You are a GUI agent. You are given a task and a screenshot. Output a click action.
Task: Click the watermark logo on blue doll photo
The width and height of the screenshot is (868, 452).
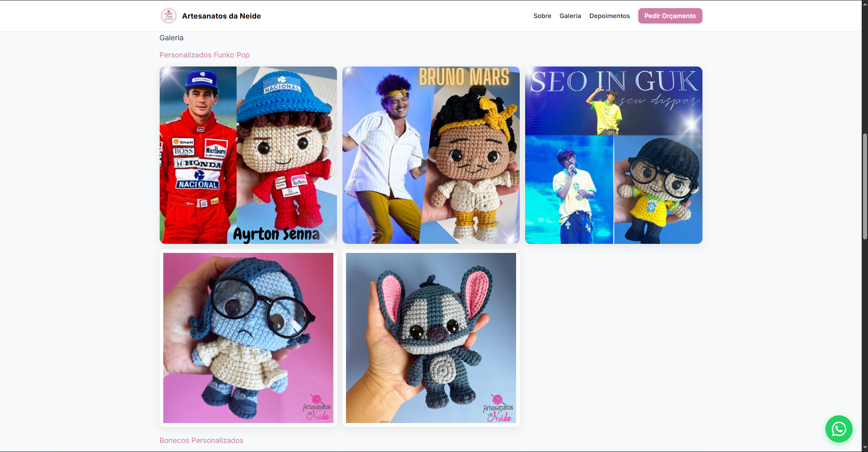[x=317, y=408]
